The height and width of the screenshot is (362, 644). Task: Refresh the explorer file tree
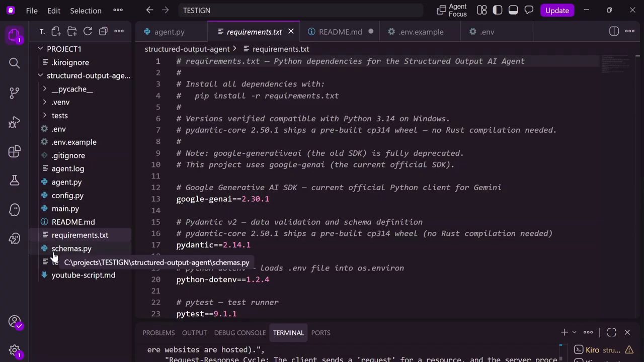[88, 32]
